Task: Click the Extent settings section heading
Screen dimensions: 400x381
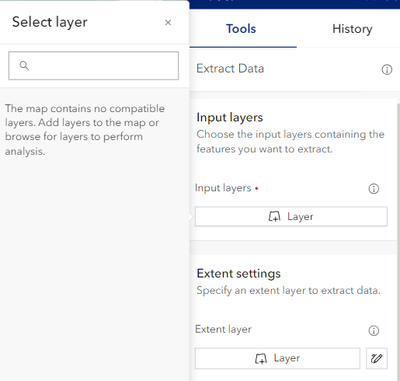Action: (x=239, y=274)
